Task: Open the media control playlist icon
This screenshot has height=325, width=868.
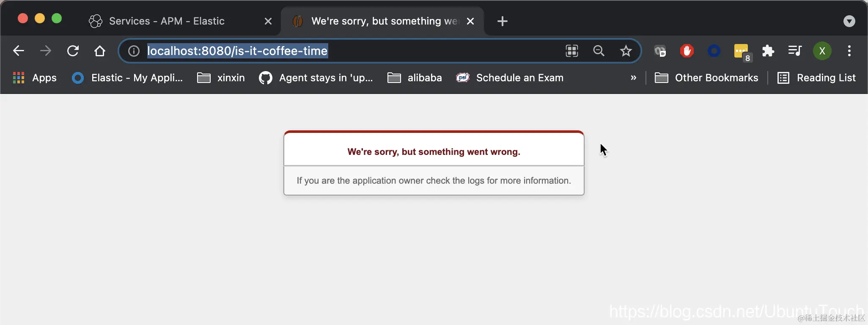Action: point(795,51)
